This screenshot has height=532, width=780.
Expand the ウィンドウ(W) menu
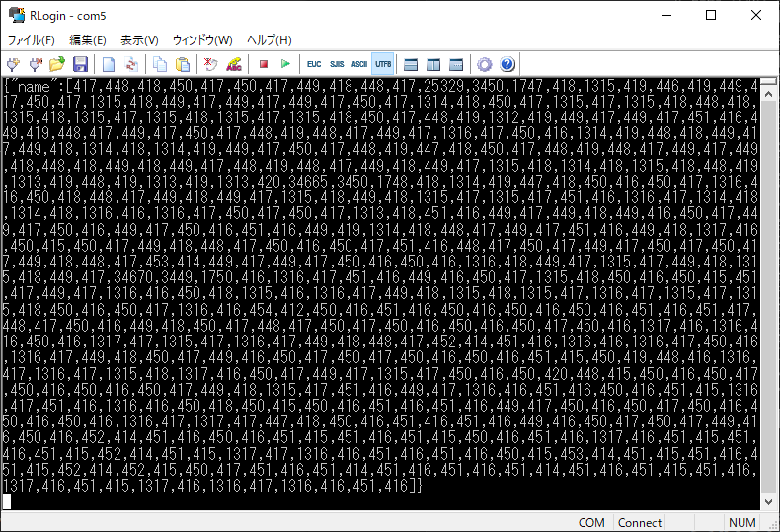pos(202,40)
